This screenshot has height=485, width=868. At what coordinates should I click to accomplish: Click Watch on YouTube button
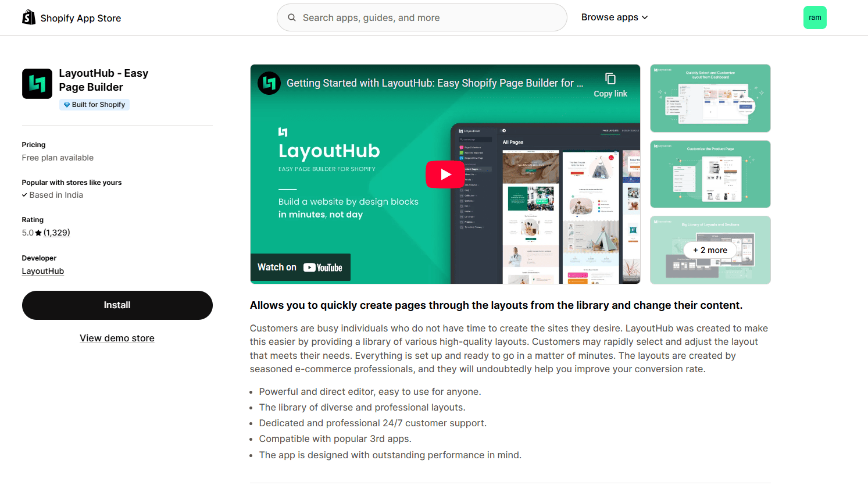(301, 268)
